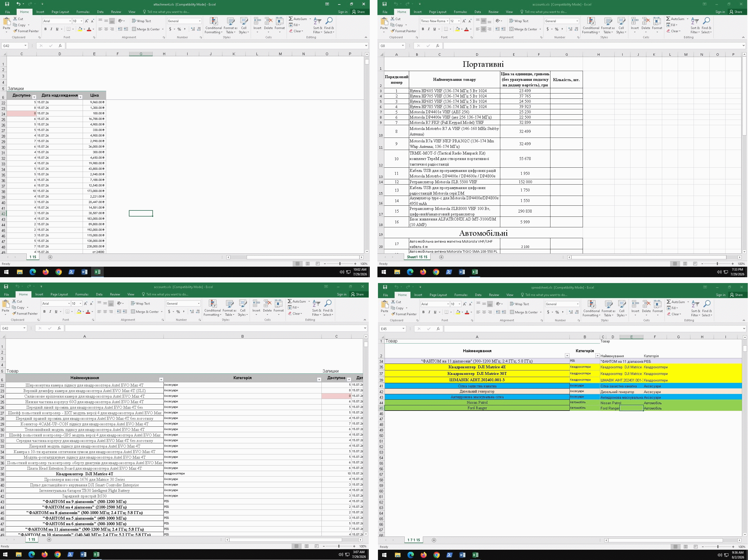748x560 pixels.
Task: Toggle Center alignment in top-right accounts.xls window
Action: click(483, 29)
